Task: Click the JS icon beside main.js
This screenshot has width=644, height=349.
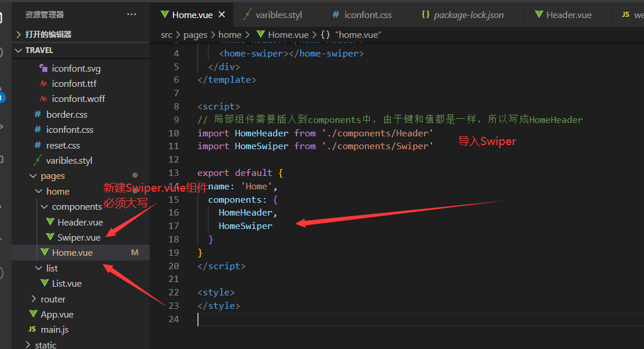Action: click(x=33, y=329)
